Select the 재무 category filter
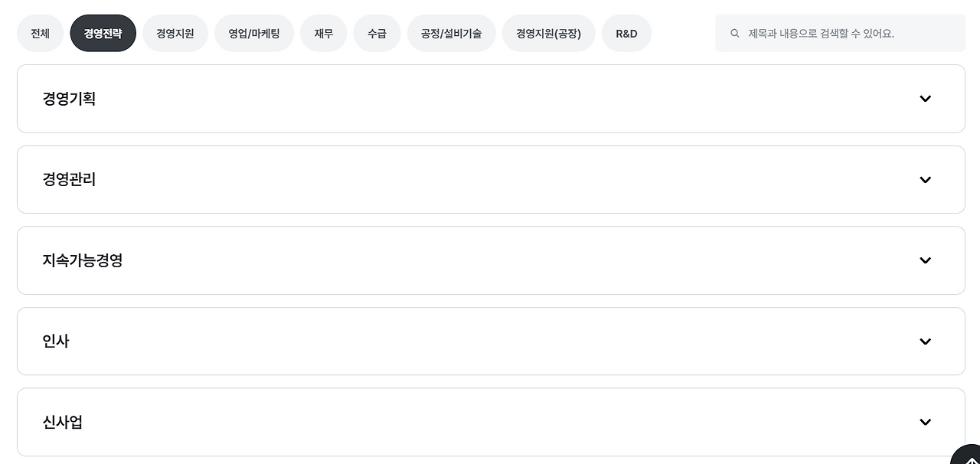This screenshot has height=464, width=980. coord(323,33)
